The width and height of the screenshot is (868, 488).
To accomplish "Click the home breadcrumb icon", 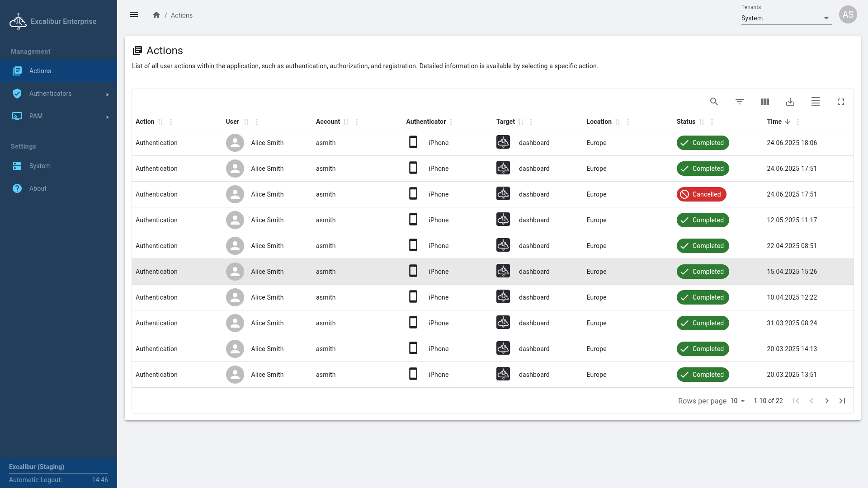I will click(156, 15).
